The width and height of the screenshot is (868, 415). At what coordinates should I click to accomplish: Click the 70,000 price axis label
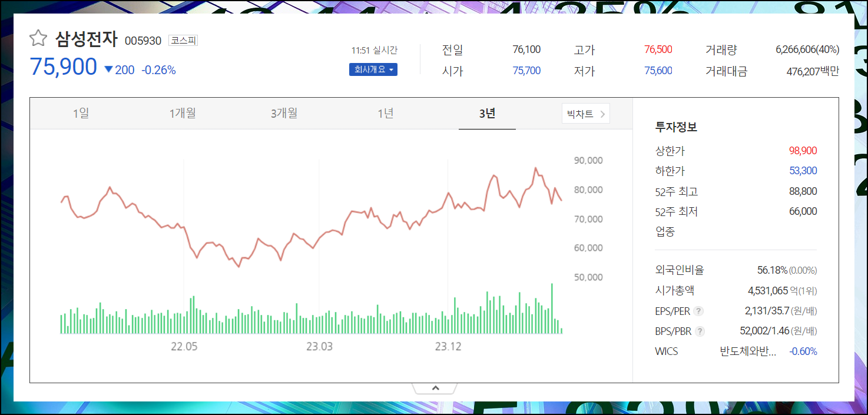tap(588, 219)
